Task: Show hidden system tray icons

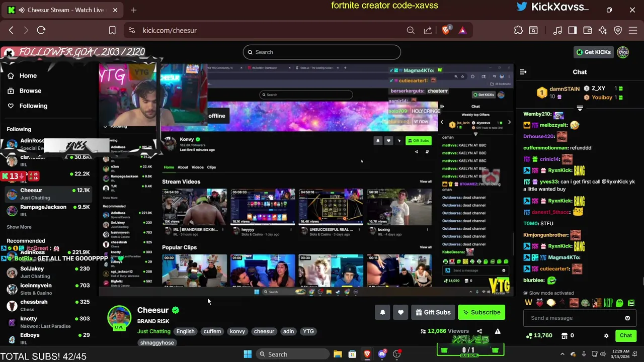Action: point(562,354)
